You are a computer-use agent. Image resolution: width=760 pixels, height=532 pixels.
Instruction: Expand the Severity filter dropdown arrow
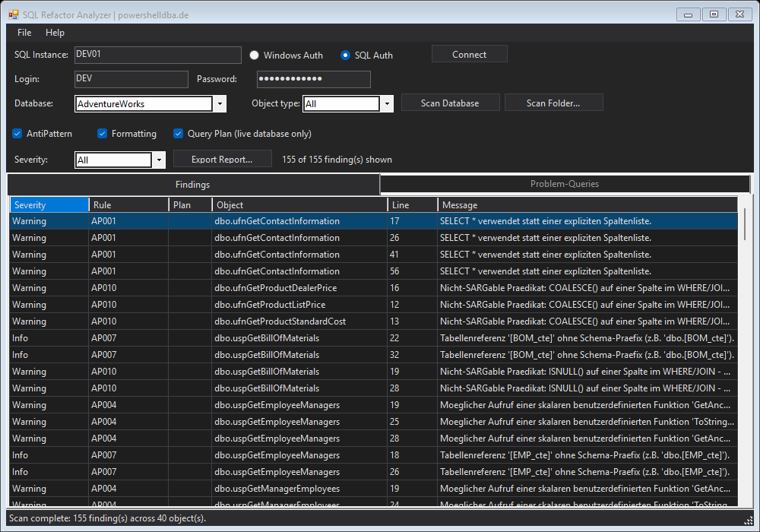(159, 160)
